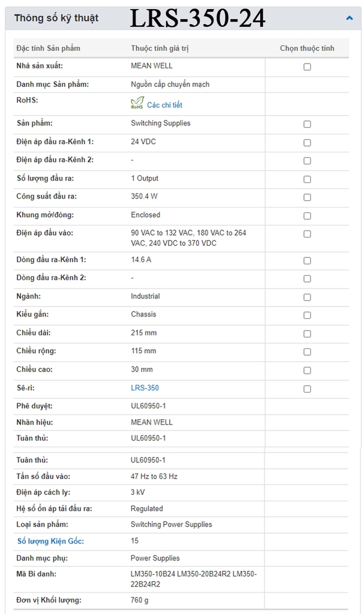Tick the Sản phẩm Switching Supplies checkbox
This screenshot has width=364, height=614.
[307, 124]
